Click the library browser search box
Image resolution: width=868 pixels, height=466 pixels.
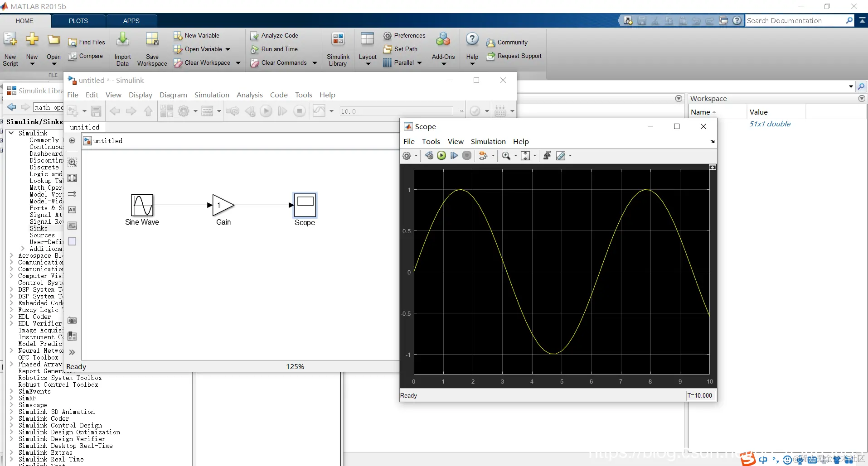tap(48, 107)
